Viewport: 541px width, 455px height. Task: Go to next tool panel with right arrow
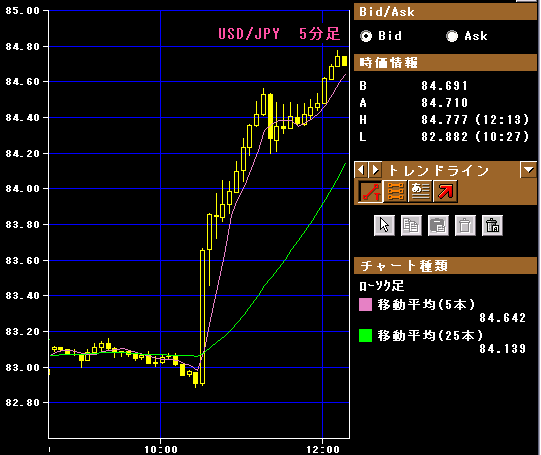click(x=375, y=170)
